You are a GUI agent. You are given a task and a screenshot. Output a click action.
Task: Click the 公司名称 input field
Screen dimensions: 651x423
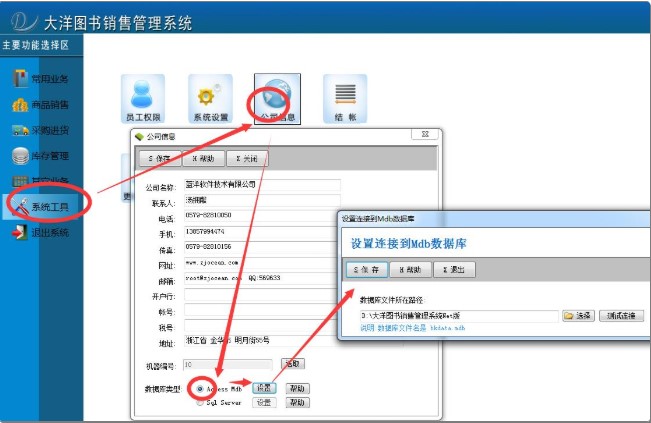point(262,185)
